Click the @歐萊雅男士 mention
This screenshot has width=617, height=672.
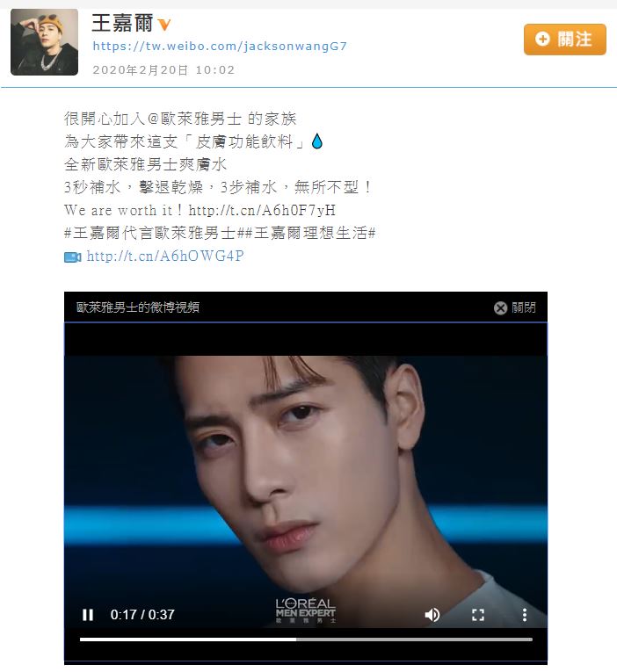194,119
